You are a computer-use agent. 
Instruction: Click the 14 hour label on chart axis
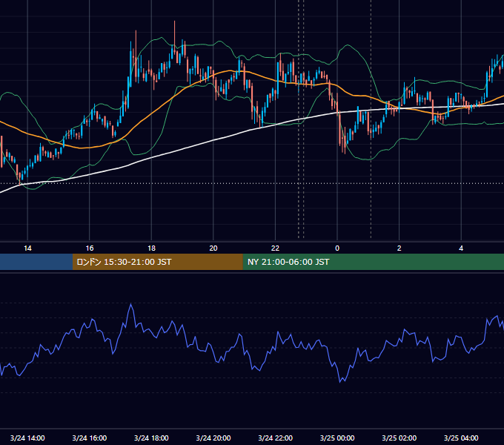click(x=27, y=248)
